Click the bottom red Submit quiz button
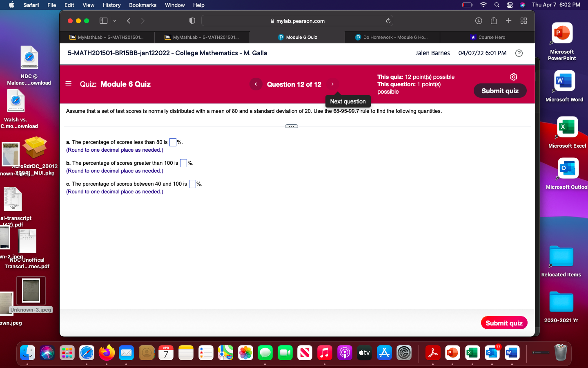The width and height of the screenshot is (588, 368). click(504, 323)
